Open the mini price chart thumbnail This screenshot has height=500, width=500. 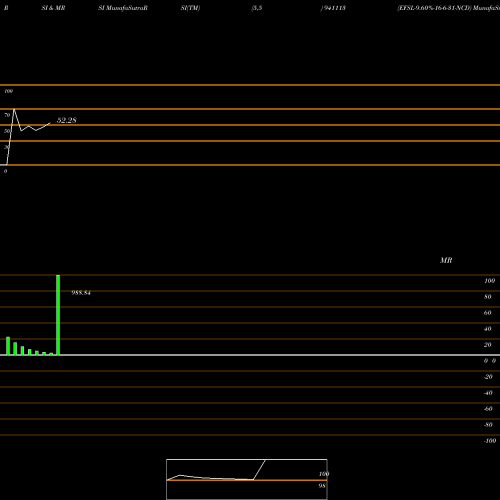coord(247,479)
